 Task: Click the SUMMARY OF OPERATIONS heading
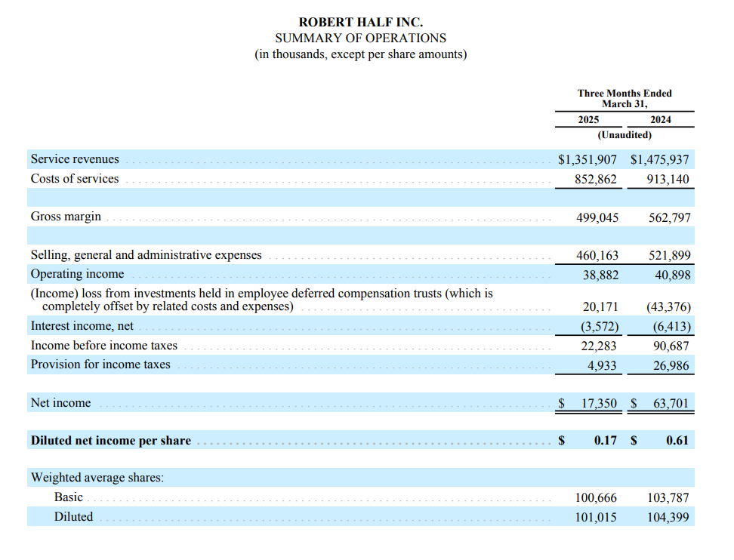[360, 38]
